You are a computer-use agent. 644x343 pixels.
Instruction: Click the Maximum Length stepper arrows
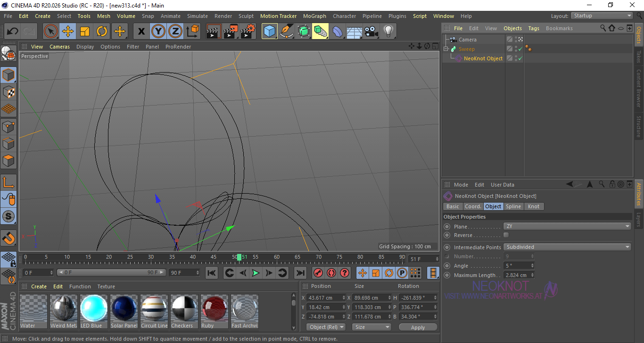[x=532, y=275]
